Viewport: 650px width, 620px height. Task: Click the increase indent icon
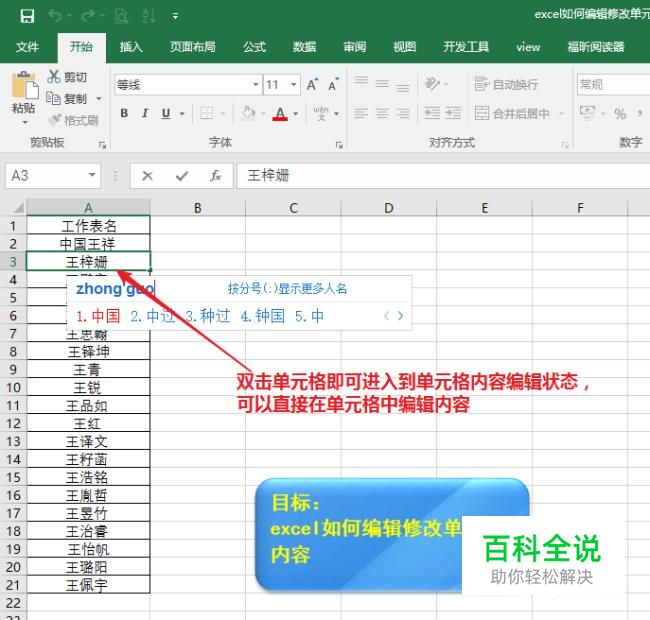point(453,113)
